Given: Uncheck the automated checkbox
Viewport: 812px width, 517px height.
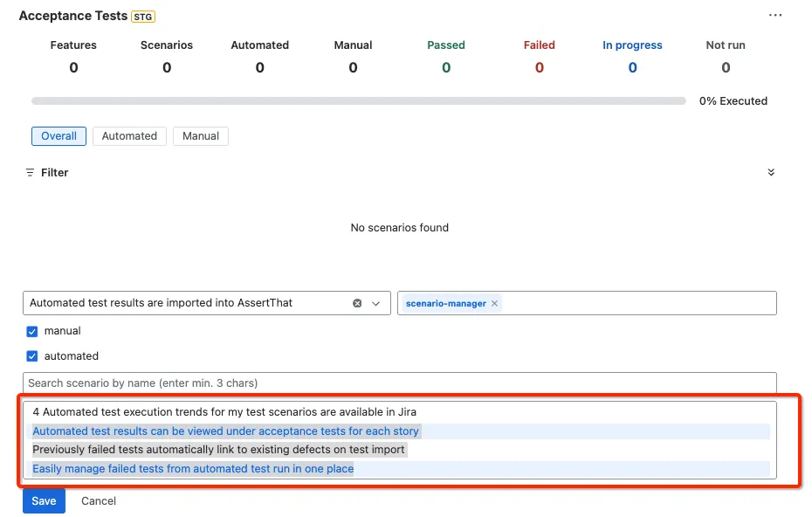Looking at the screenshot, I should 32,356.
